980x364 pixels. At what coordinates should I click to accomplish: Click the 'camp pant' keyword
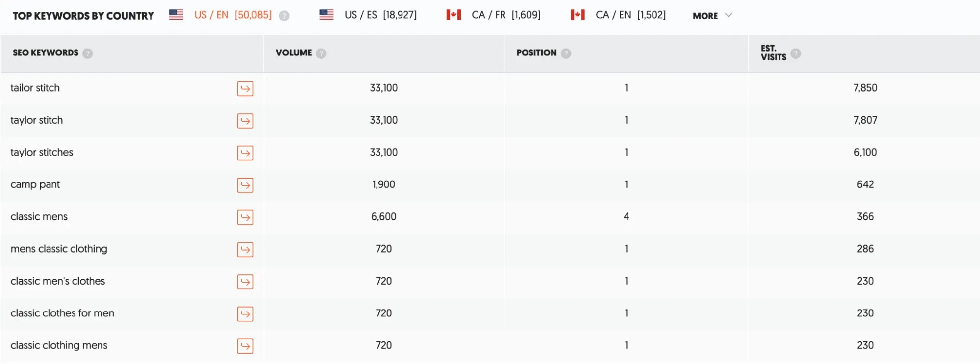35,185
